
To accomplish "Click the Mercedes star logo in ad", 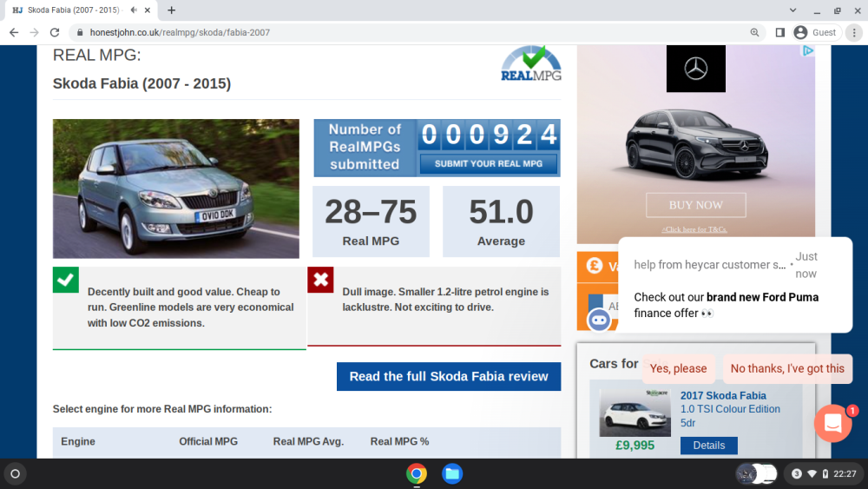I will pos(696,69).
